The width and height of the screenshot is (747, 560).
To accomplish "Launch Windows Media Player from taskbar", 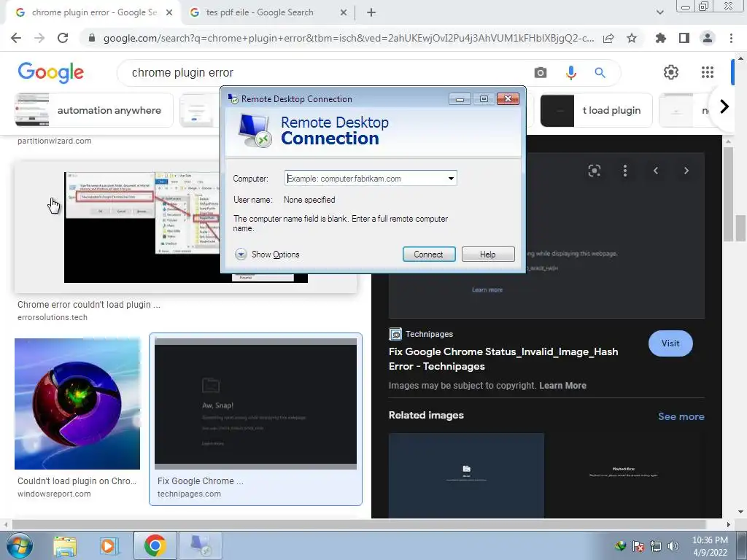I will (x=109, y=546).
